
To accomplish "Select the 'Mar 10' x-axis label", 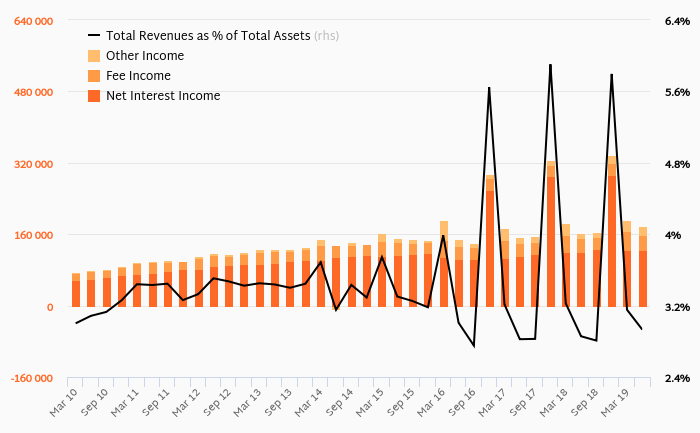I will pyautogui.click(x=65, y=397).
